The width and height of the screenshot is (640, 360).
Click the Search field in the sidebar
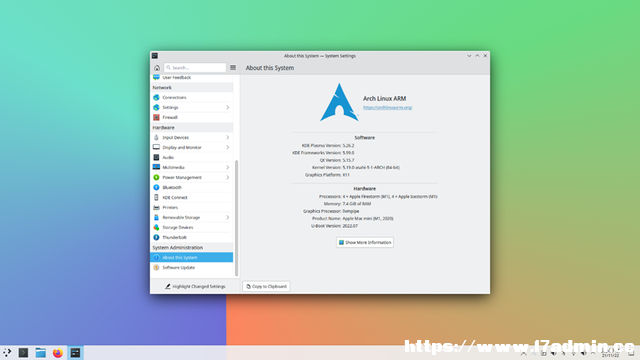point(195,68)
